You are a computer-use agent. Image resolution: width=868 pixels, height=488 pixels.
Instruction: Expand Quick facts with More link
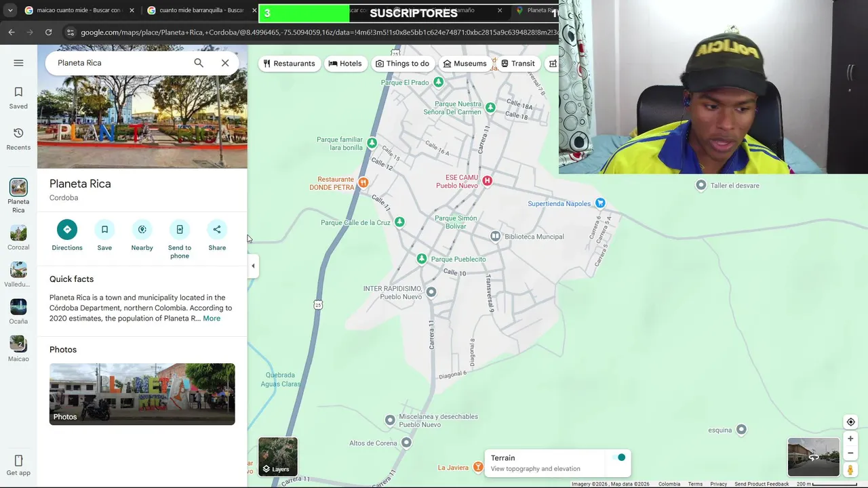pos(212,319)
